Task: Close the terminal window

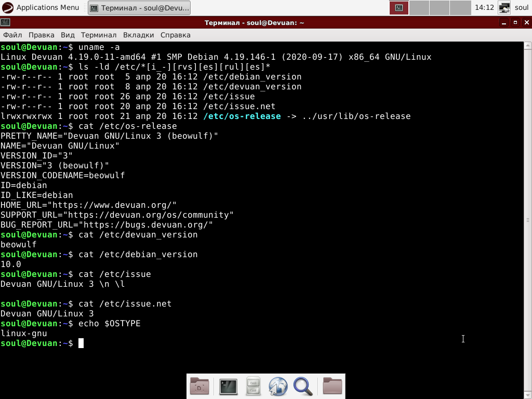Action: click(527, 22)
